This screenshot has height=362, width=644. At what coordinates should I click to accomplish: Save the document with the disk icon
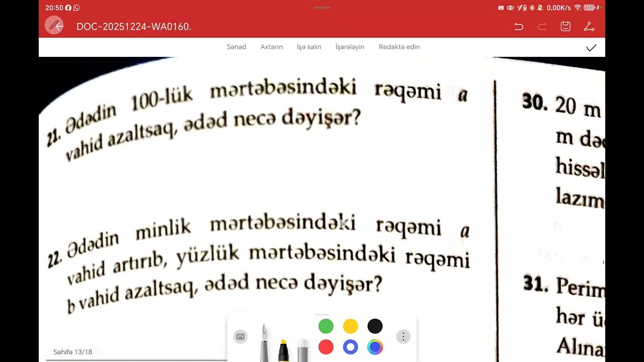point(566,27)
